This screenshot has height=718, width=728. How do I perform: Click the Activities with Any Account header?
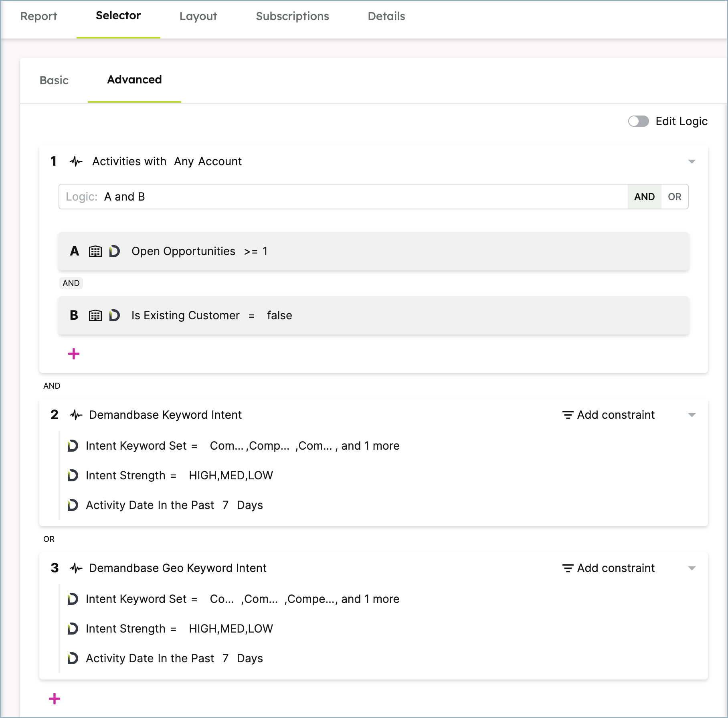pyautogui.click(x=167, y=161)
